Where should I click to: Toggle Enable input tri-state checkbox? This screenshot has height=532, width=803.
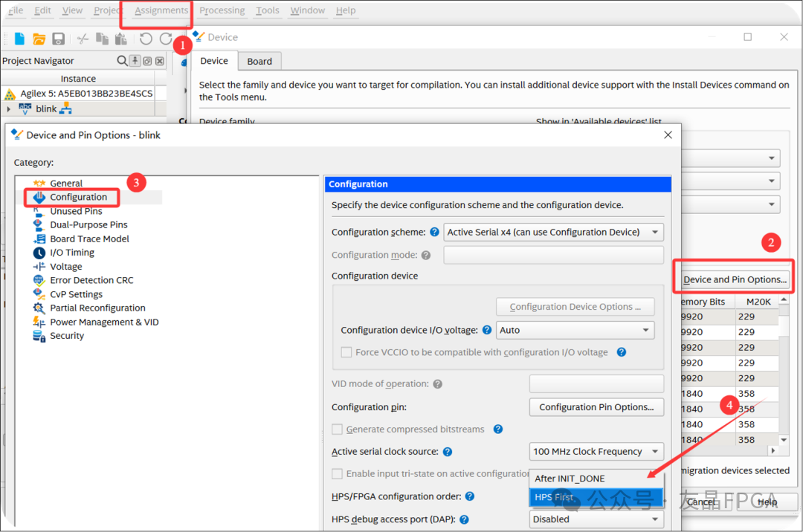pos(337,474)
